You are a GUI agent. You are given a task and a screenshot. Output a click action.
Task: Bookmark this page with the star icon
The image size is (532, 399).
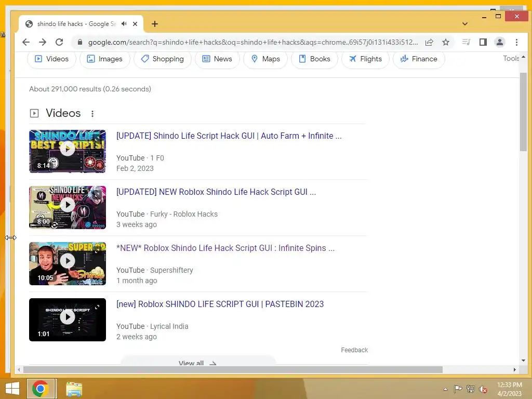pos(446,42)
